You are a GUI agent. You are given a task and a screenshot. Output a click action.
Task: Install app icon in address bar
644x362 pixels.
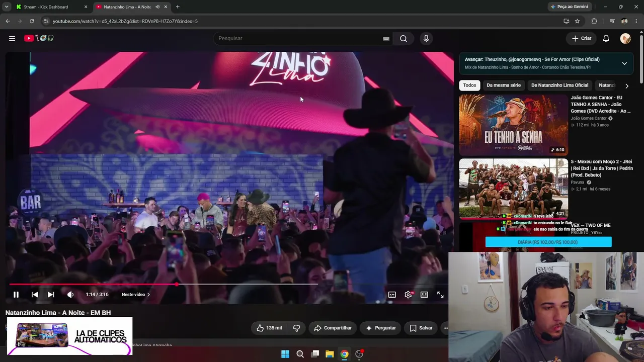click(567, 21)
